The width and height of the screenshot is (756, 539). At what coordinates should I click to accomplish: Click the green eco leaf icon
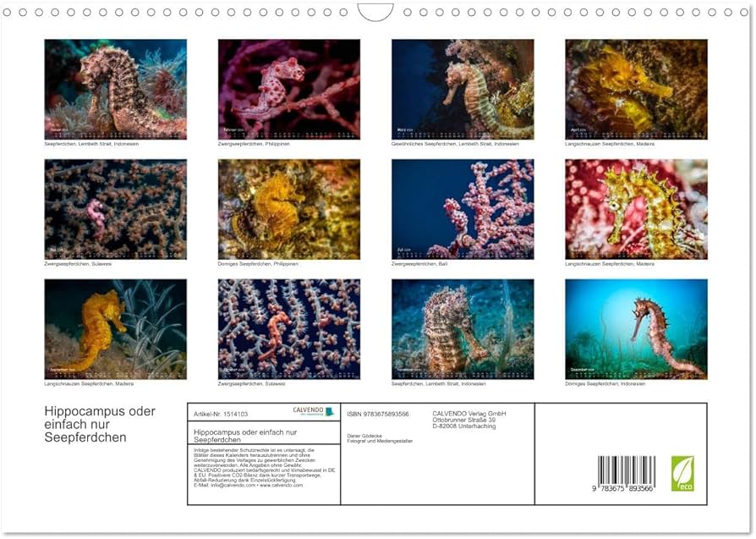682,474
